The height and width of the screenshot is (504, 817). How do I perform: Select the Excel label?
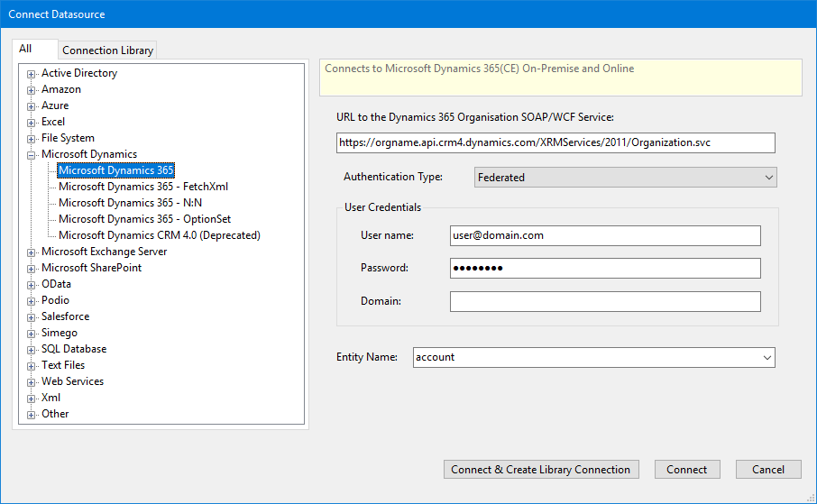[x=53, y=122]
